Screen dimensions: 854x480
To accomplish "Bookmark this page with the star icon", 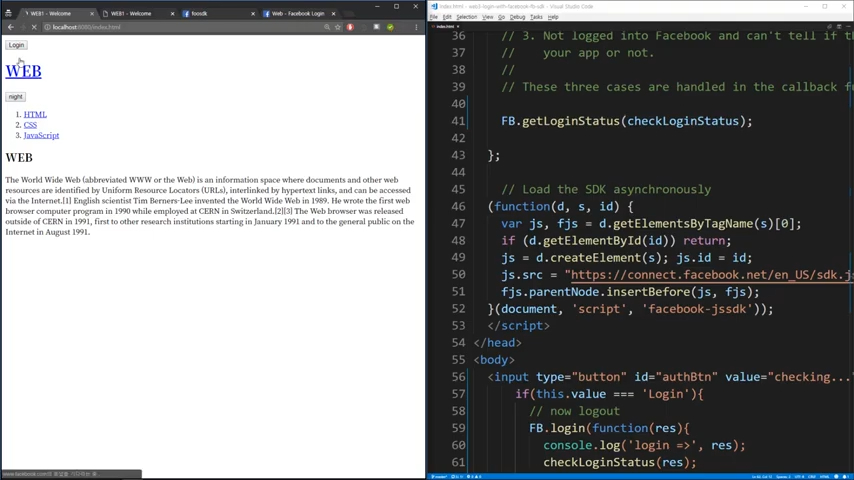I will pos(338,27).
